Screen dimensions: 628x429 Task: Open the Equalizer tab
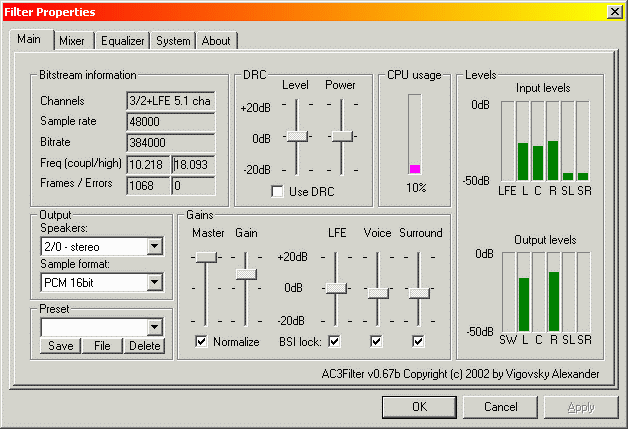122,41
